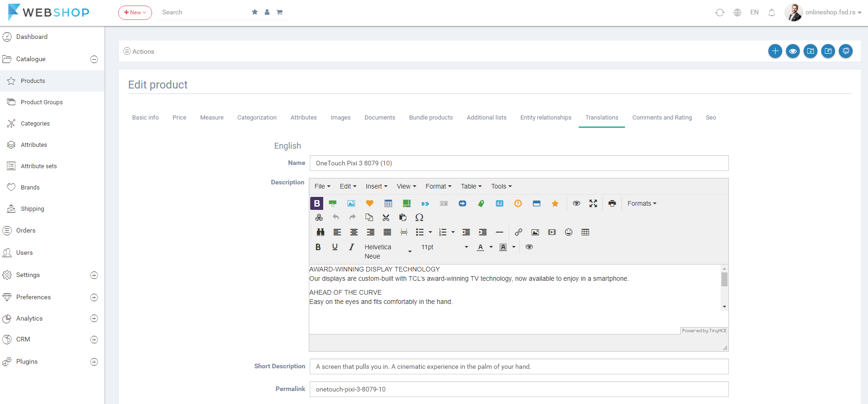Expand the Settings sidebar section
Viewport: 868px width, 404px height.
tap(94, 275)
